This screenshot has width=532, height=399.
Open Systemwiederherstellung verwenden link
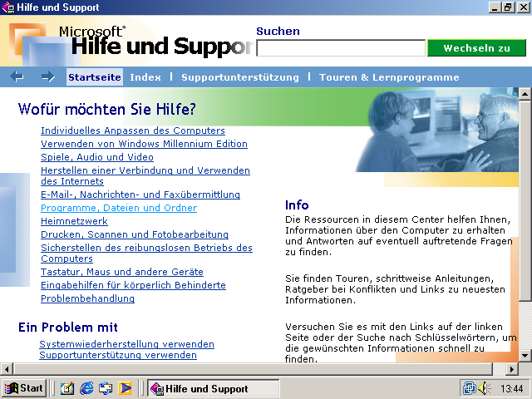pos(126,344)
